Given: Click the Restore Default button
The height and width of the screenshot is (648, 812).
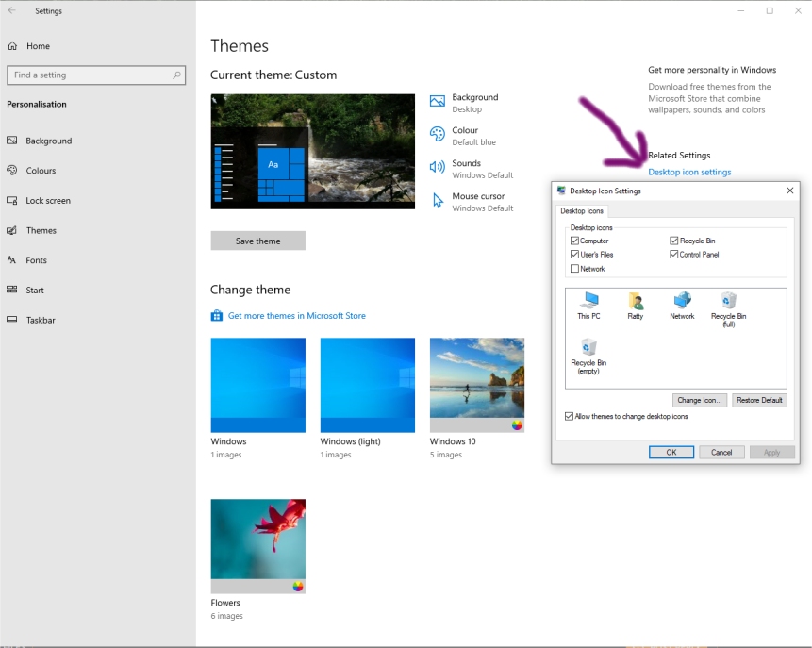Looking at the screenshot, I should pos(759,400).
